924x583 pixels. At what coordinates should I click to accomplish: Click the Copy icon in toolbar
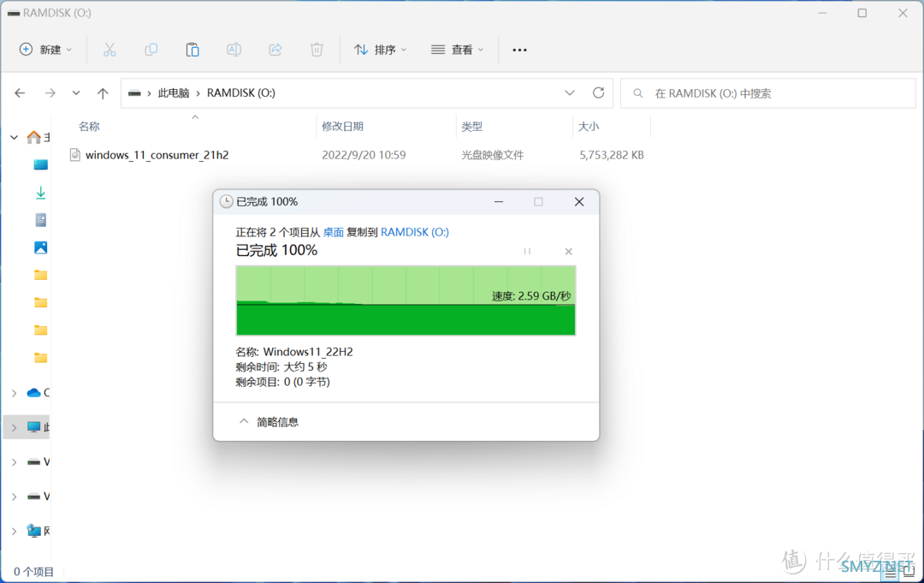[151, 50]
